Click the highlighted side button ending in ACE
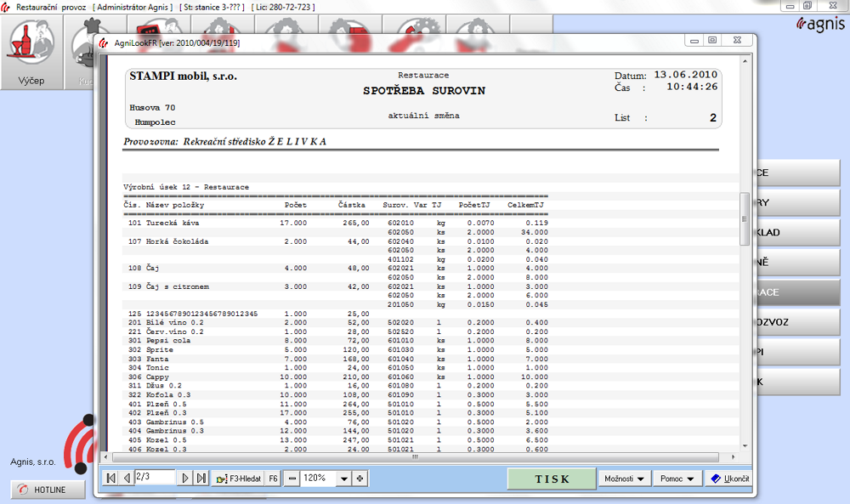The height and width of the screenshot is (504, 850). coord(798,292)
